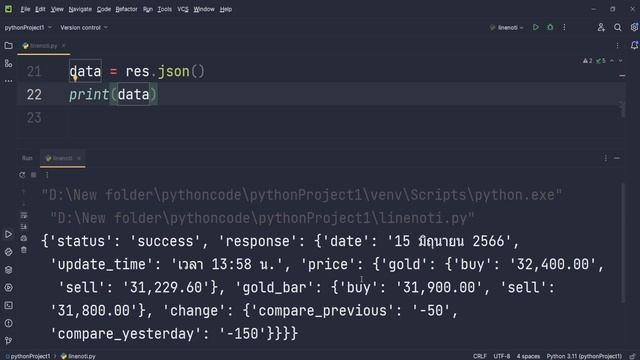Close linenoti tab in Run panel
The width and height of the screenshot is (640, 360).
tap(79, 158)
